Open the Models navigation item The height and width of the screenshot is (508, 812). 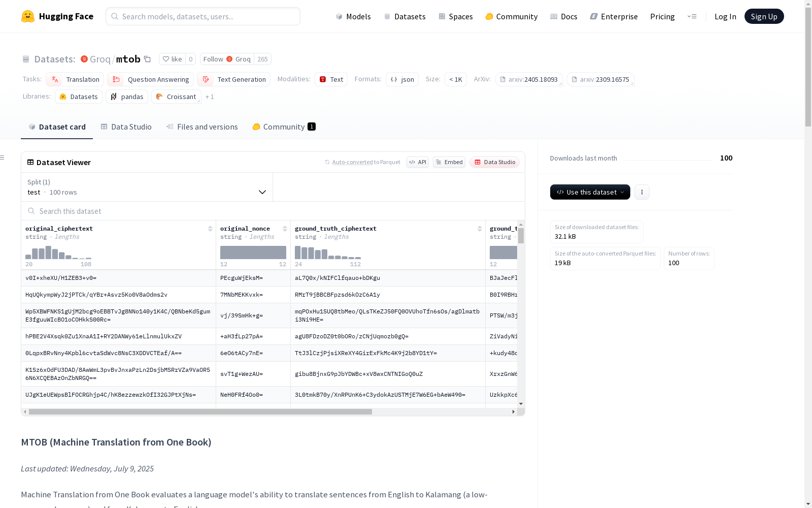[353, 16]
